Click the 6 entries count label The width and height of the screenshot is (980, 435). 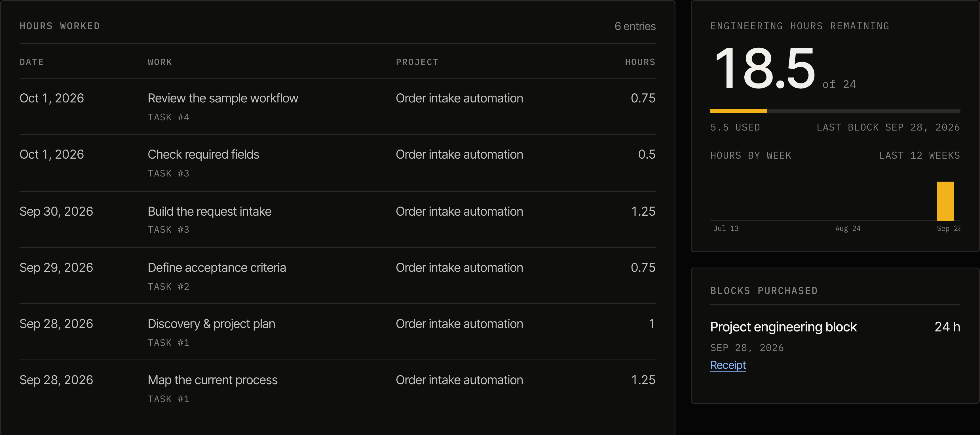coord(635,26)
